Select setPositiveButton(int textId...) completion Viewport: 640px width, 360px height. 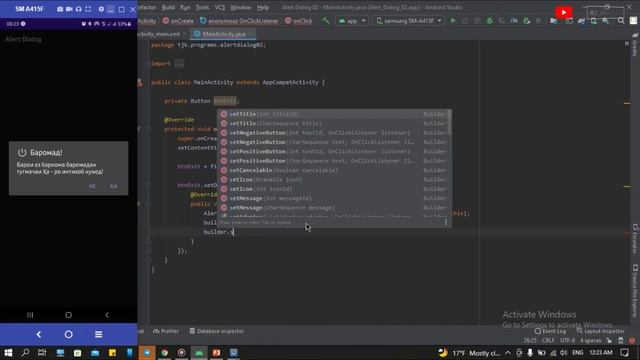coord(334,152)
